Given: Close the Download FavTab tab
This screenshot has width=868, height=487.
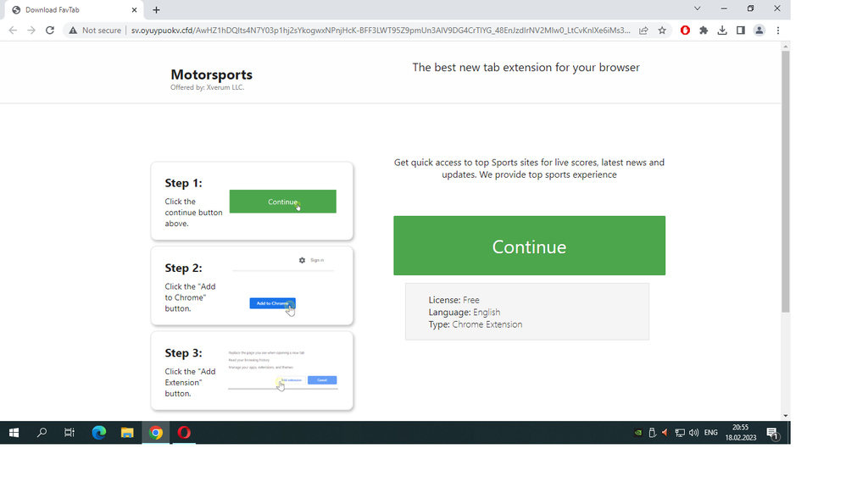Looking at the screenshot, I should click(134, 10).
